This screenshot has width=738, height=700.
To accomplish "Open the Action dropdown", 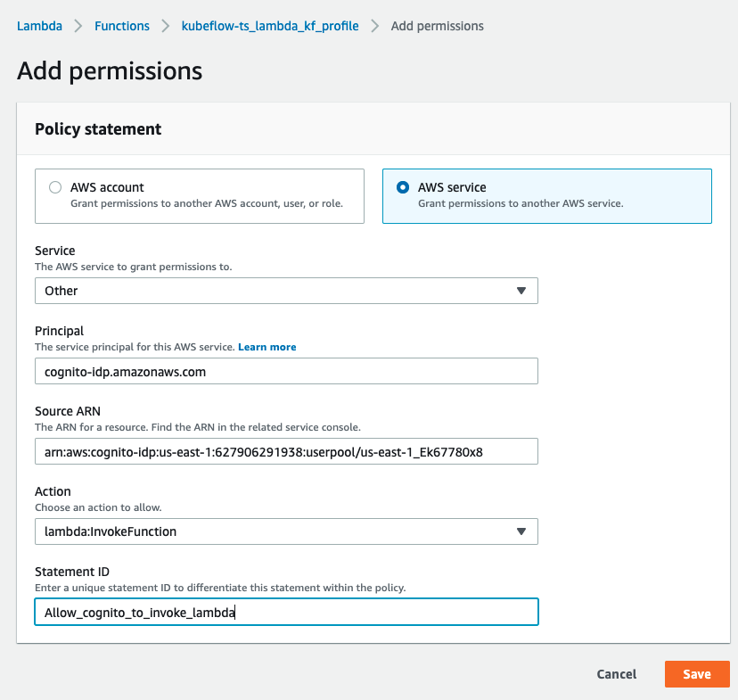I will point(285,531).
